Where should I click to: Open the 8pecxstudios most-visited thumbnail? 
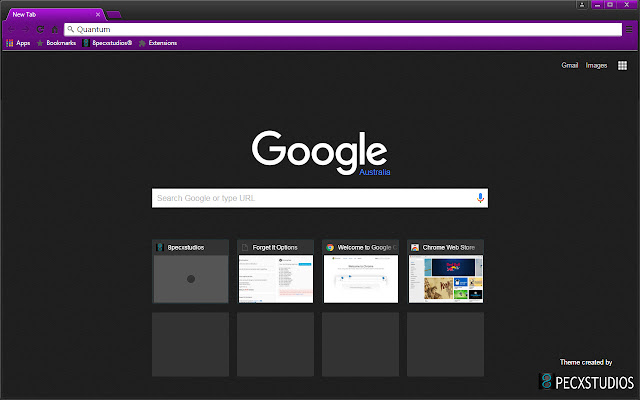click(x=191, y=271)
